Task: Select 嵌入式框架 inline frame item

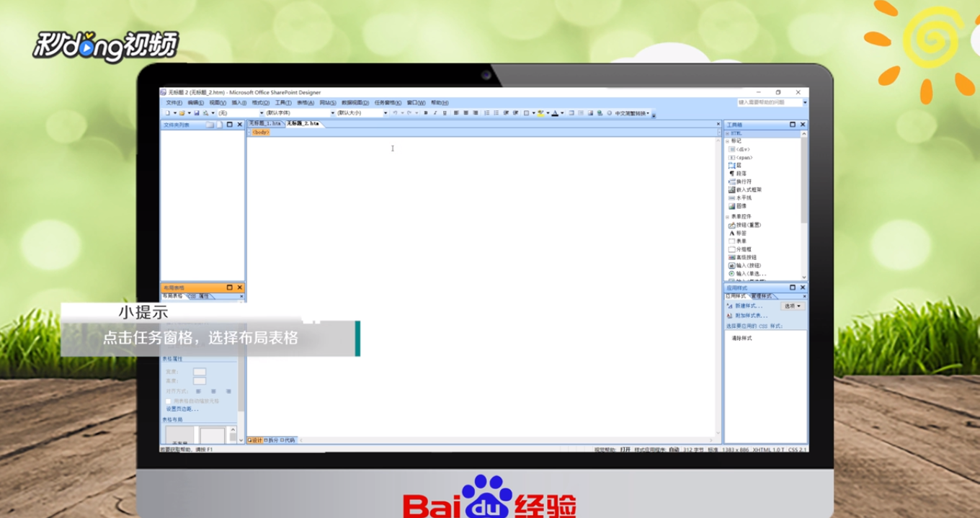Action: point(744,189)
